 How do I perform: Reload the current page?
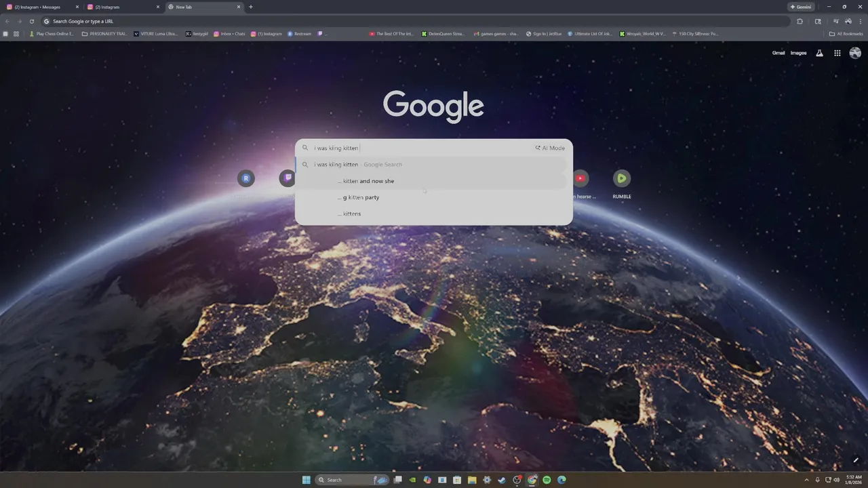(x=31, y=21)
